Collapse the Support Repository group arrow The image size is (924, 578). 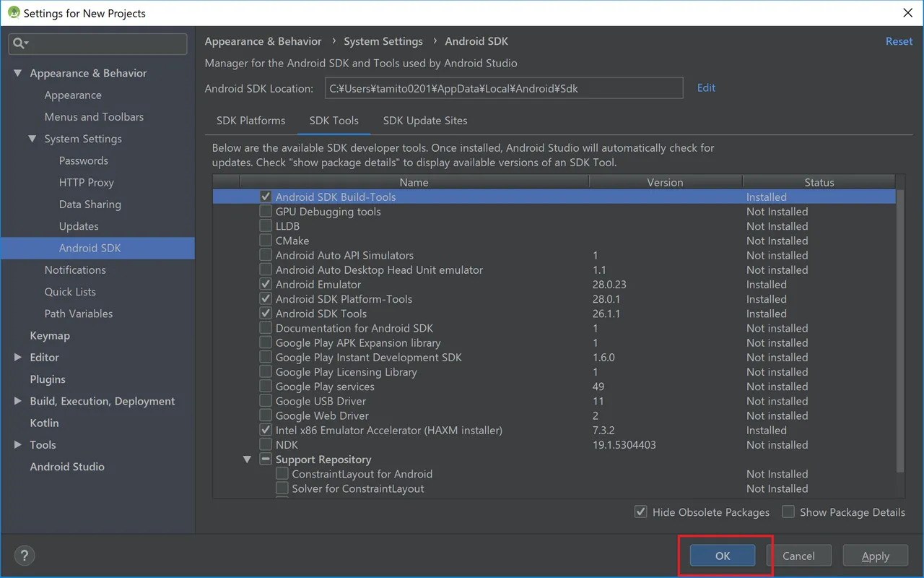point(247,459)
